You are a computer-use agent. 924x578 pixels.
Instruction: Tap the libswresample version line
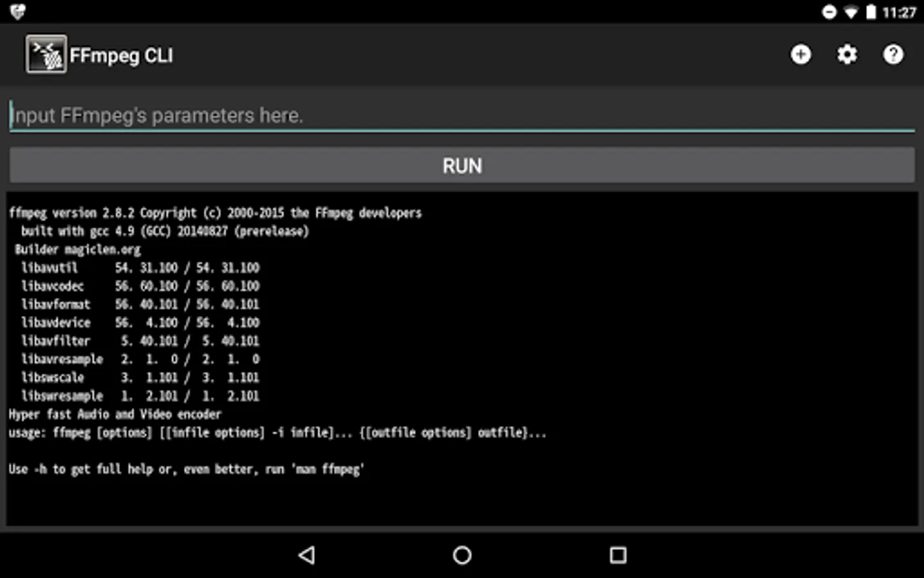(141, 396)
